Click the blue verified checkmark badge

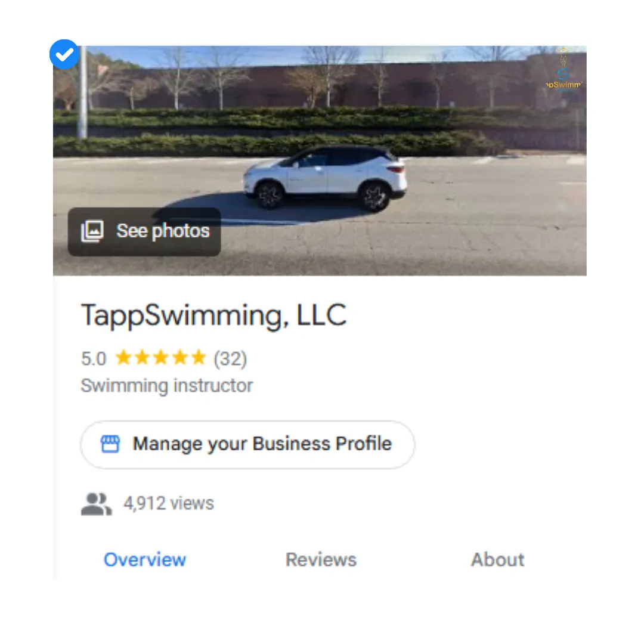pos(64,55)
